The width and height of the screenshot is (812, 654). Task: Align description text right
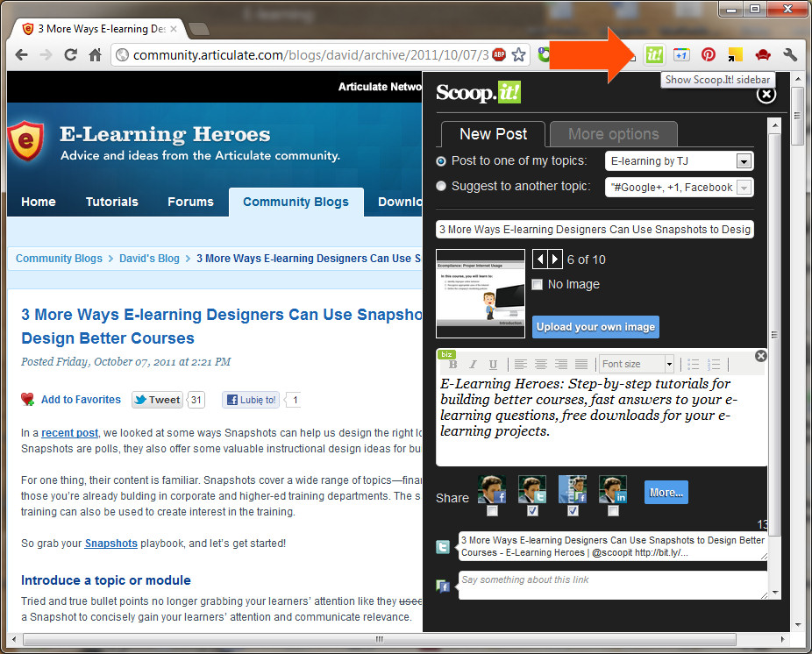[x=561, y=364]
